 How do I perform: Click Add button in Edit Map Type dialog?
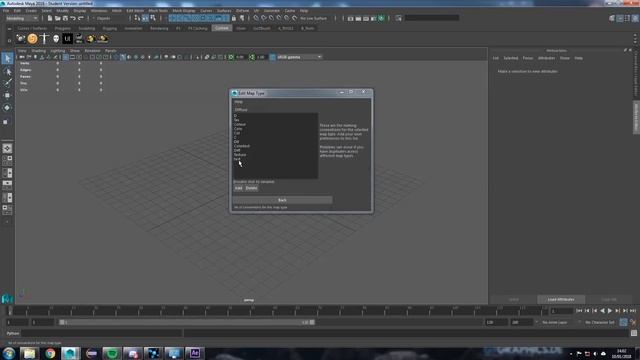(238, 188)
